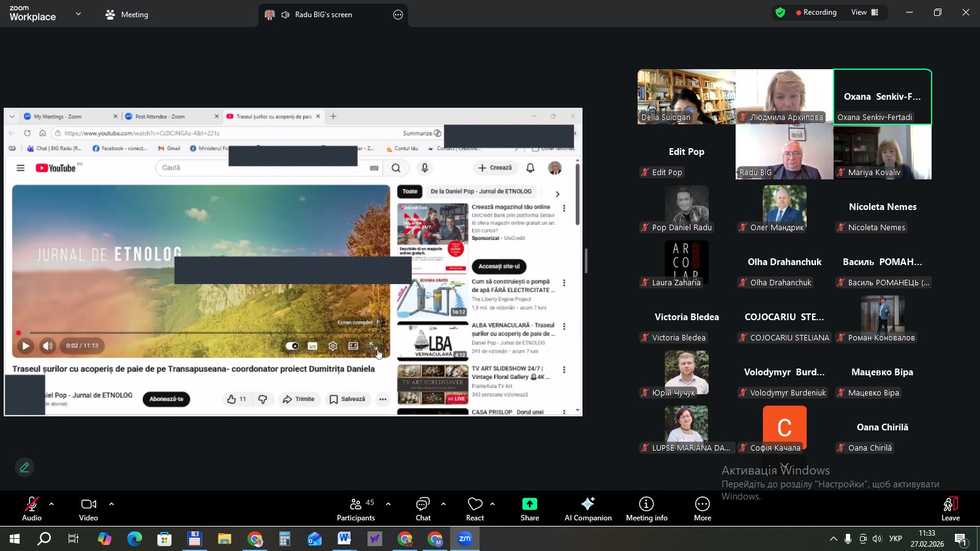This screenshot has height=551, width=980.
Task: Switch to the Meeting tab
Action: click(127, 15)
